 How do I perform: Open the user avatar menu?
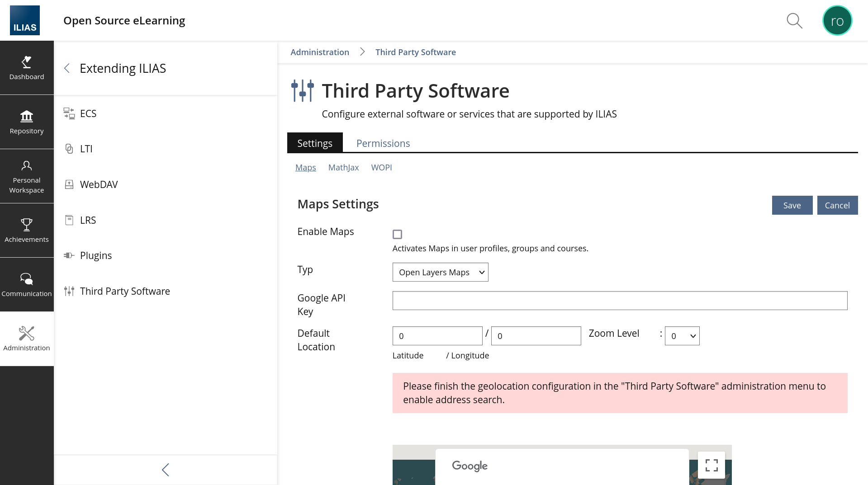point(837,21)
